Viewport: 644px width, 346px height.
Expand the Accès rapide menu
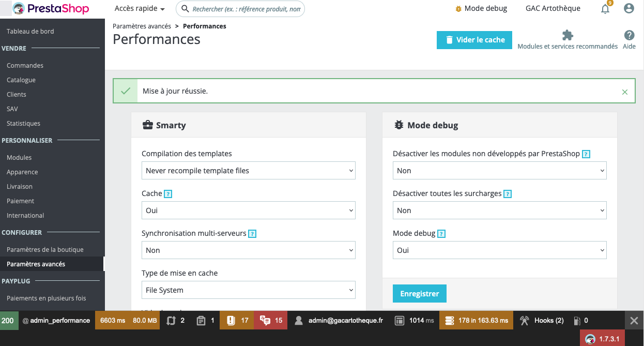[x=140, y=9]
